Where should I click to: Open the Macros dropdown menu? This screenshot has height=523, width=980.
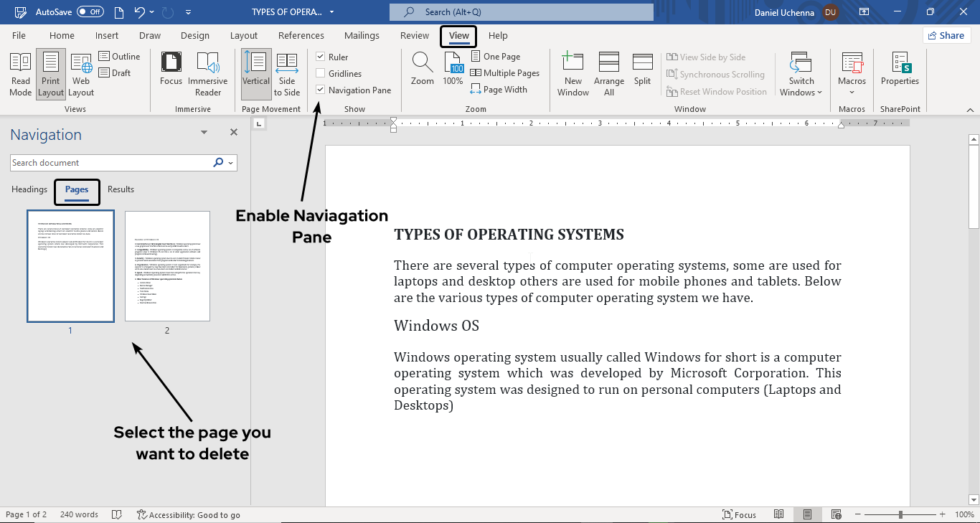(852, 74)
